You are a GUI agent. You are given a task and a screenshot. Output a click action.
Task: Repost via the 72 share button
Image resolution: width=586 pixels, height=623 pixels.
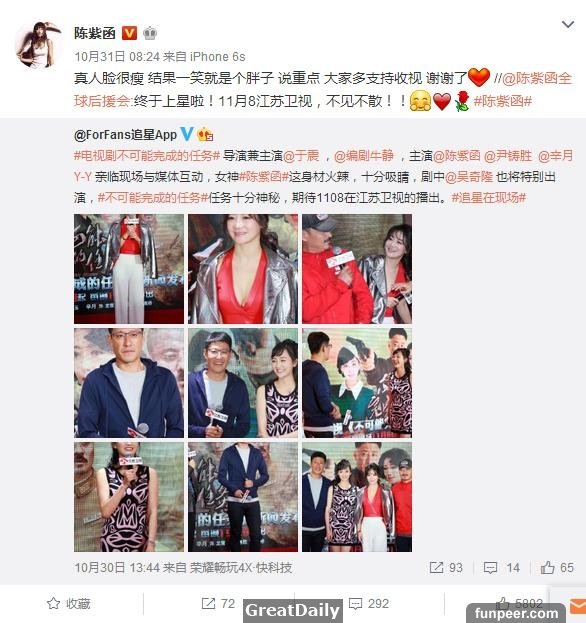point(218,604)
